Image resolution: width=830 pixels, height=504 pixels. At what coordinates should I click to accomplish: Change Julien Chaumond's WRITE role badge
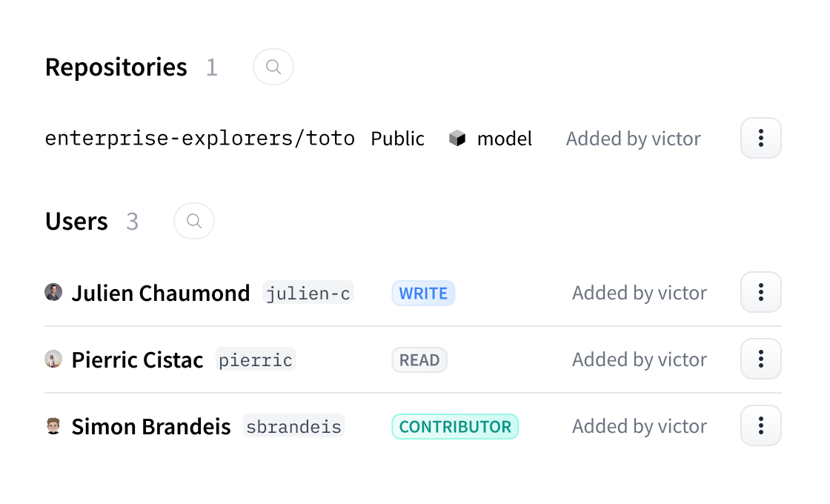(423, 293)
